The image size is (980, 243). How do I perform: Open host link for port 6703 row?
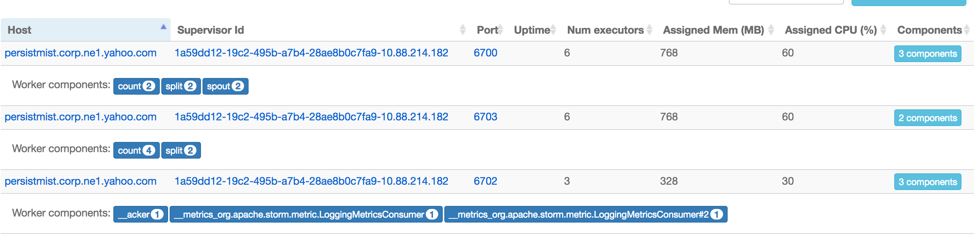click(x=80, y=117)
